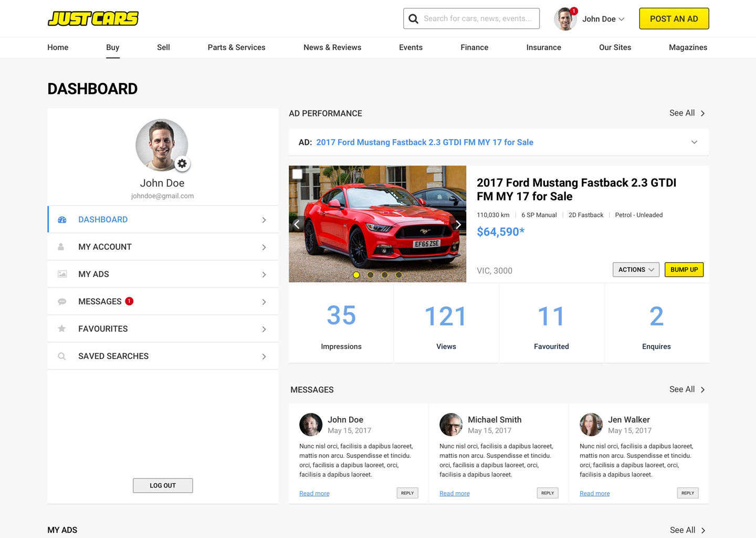Click the POST AN AD button
Screen dimensions: 756x538
coord(674,19)
